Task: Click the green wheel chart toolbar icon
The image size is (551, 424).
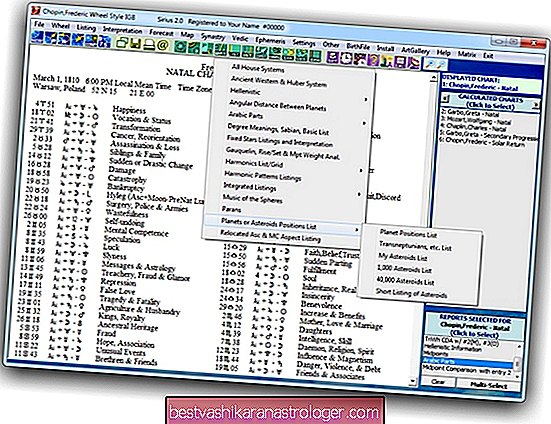Action: (x=180, y=46)
